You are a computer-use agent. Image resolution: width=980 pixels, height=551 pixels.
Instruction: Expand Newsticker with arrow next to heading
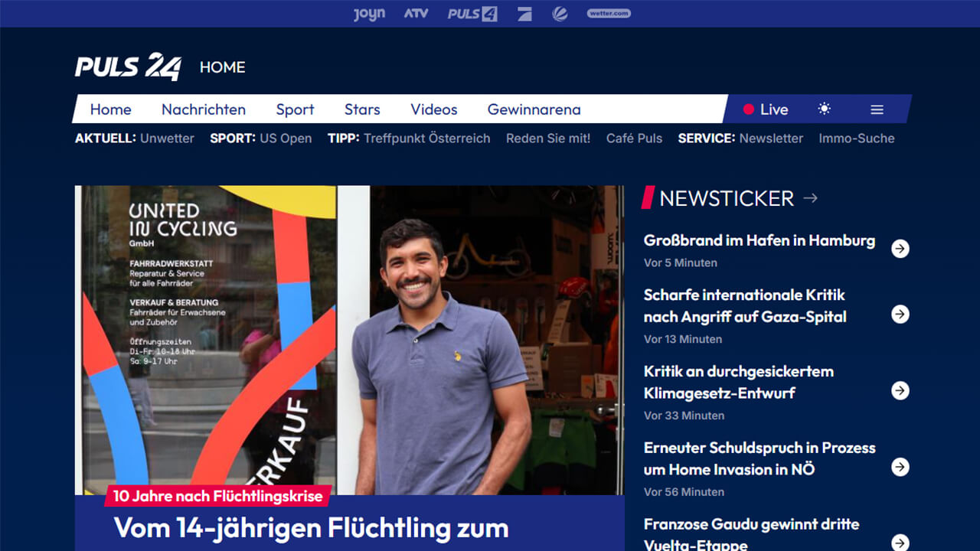point(810,198)
